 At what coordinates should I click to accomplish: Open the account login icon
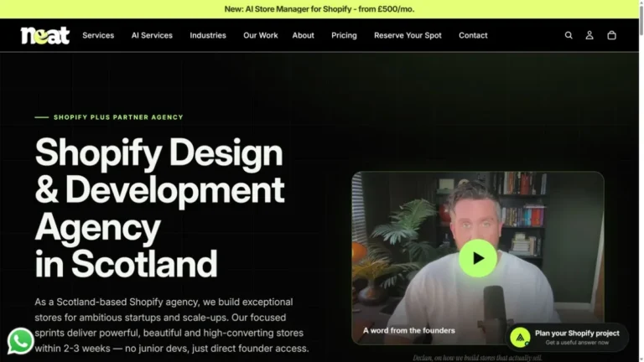pos(589,35)
